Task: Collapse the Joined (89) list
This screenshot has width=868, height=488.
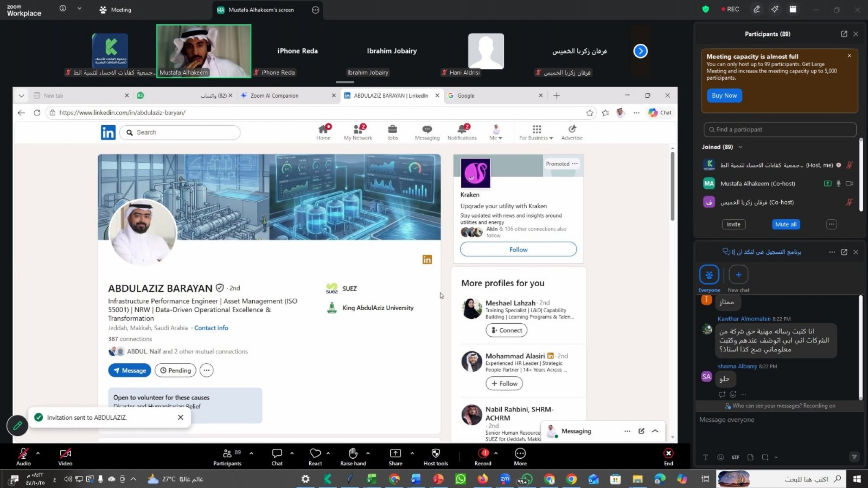Action: (740, 147)
